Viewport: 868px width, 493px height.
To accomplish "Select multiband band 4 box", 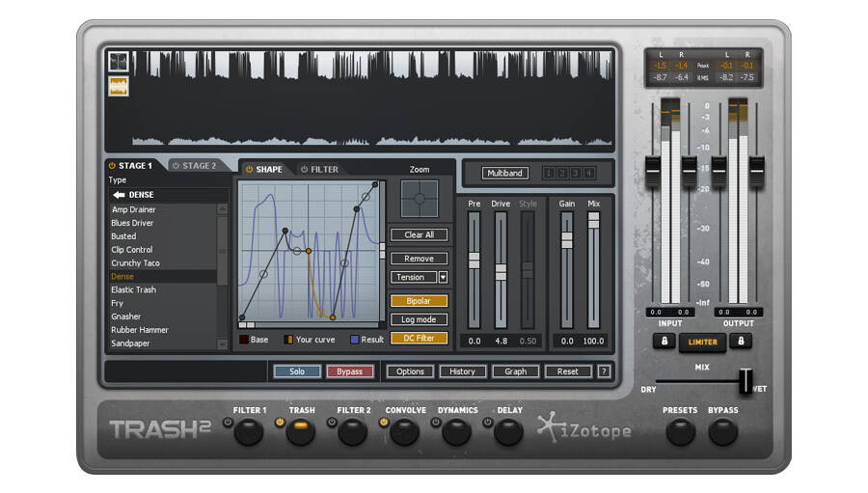I will click(x=588, y=174).
